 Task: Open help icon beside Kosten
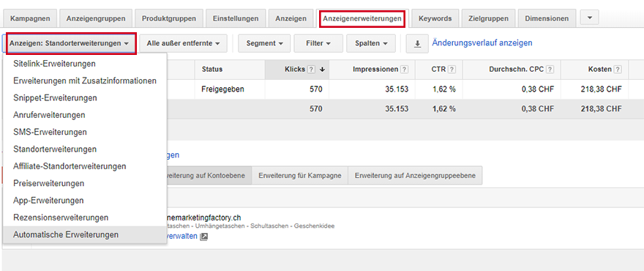(618, 70)
